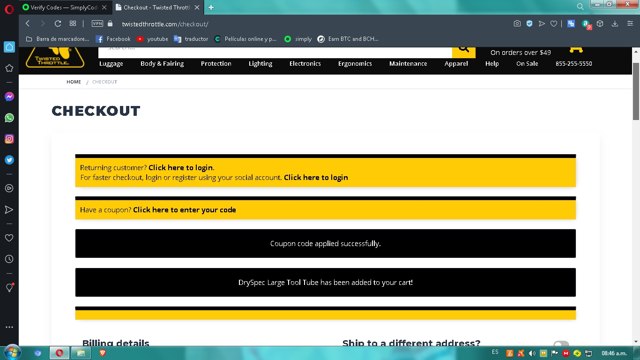Open On Sale page
This screenshot has height=360, width=640.
[x=527, y=64]
